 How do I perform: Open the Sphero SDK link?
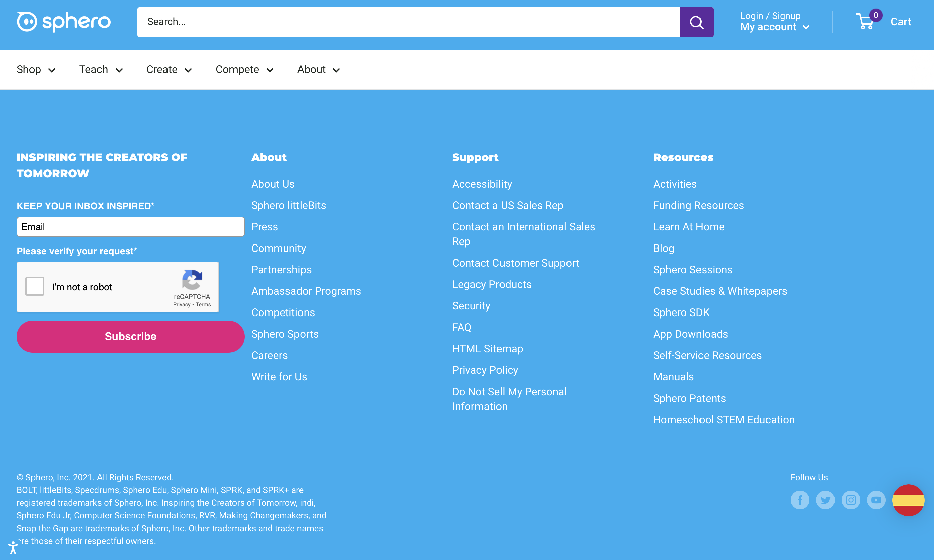pos(681,312)
